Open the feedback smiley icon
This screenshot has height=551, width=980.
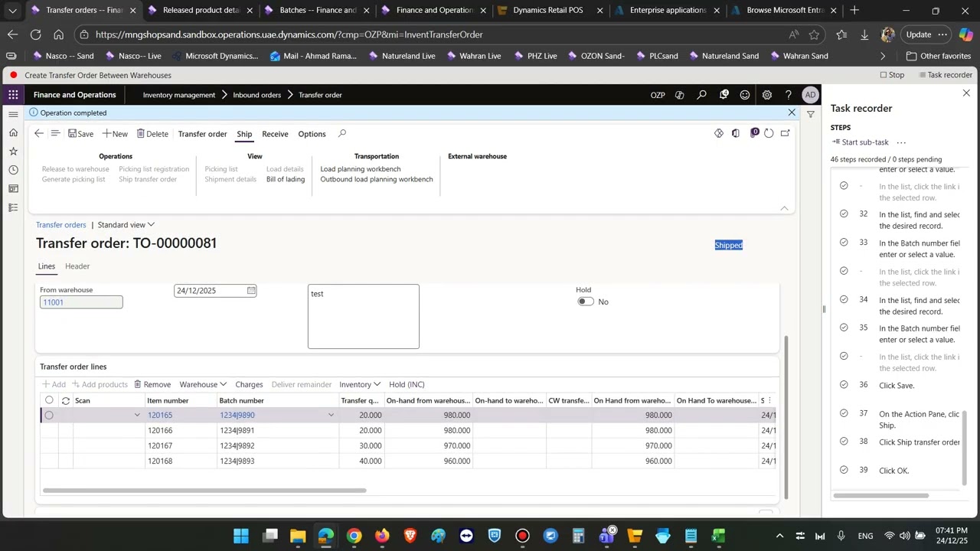tap(745, 95)
